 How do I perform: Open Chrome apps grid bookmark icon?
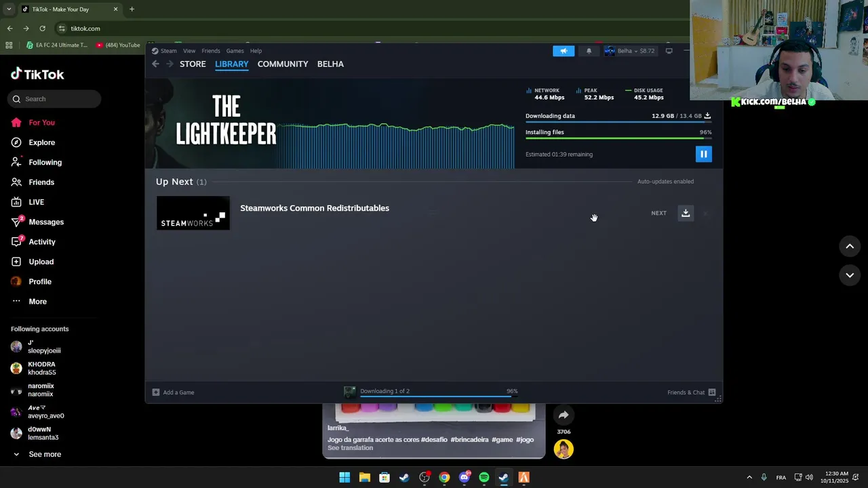point(9,45)
